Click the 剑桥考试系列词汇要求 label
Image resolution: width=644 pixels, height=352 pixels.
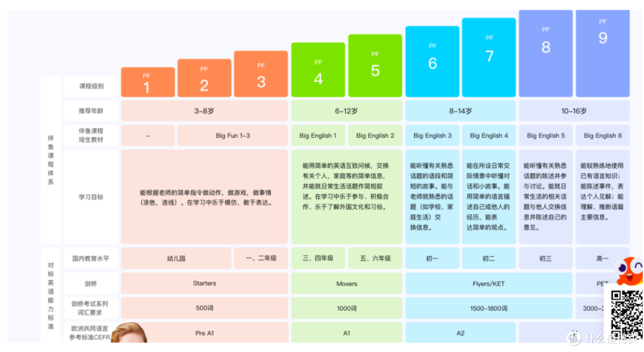tap(91, 308)
